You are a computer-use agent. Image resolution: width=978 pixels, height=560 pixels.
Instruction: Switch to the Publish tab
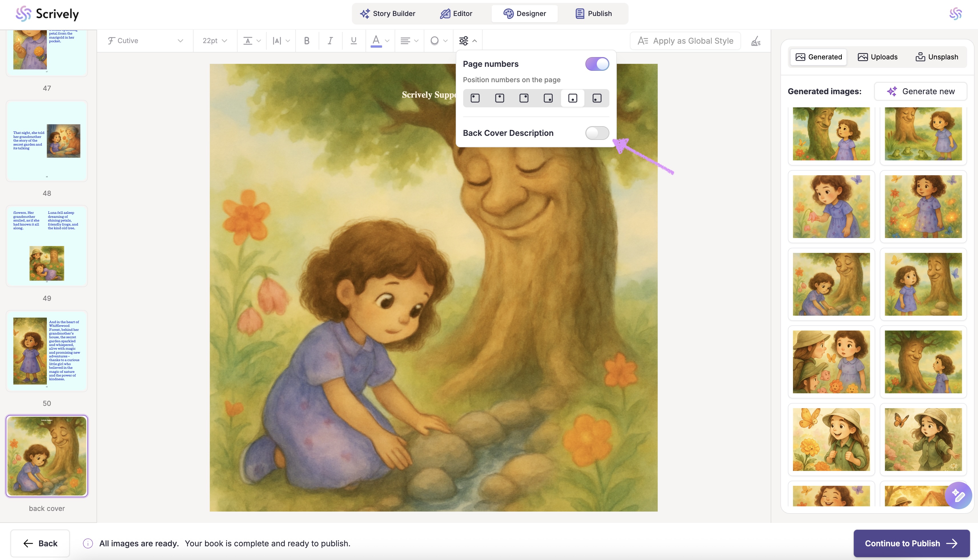594,13
